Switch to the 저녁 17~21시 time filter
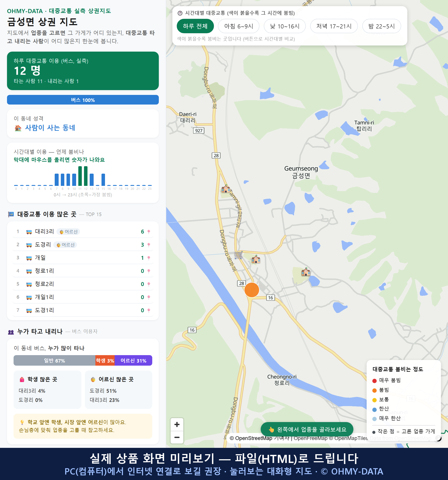Viewport: 448px width, 480px height. pyautogui.click(x=334, y=26)
